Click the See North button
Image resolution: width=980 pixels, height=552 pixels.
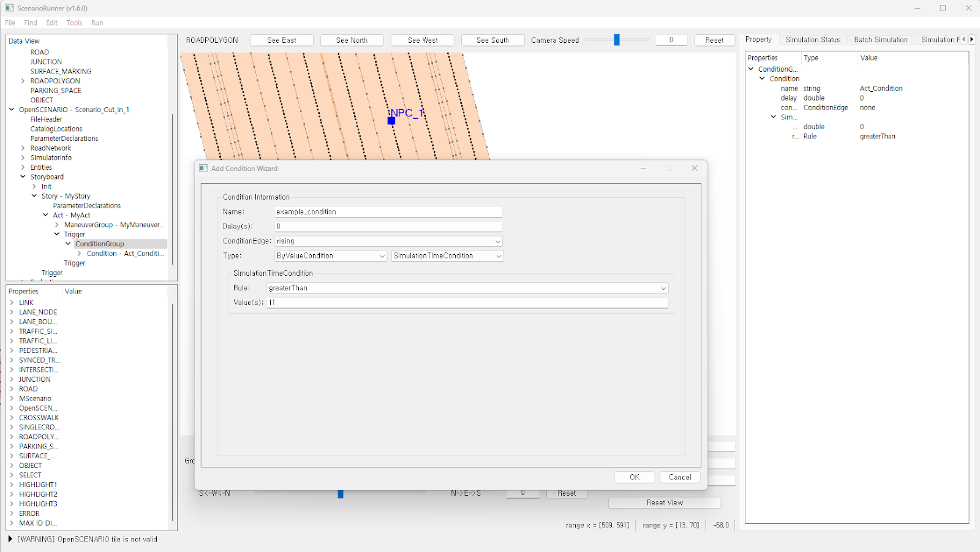(x=352, y=40)
